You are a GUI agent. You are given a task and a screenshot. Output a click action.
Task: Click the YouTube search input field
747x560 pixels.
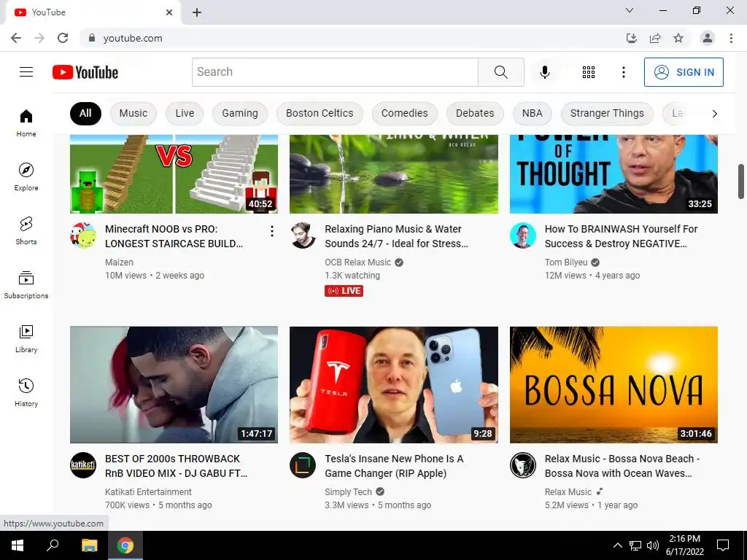pyautogui.click(x=335, y=72)
